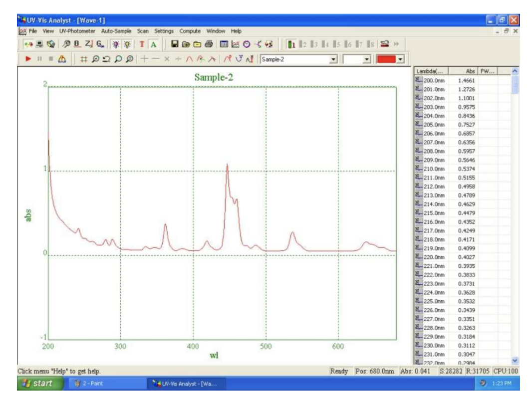Image resolution: width=532 pixels, height=399 pixels.
Task: Click the gray minus subtract-spectra icon
Action: coord(155,59)
